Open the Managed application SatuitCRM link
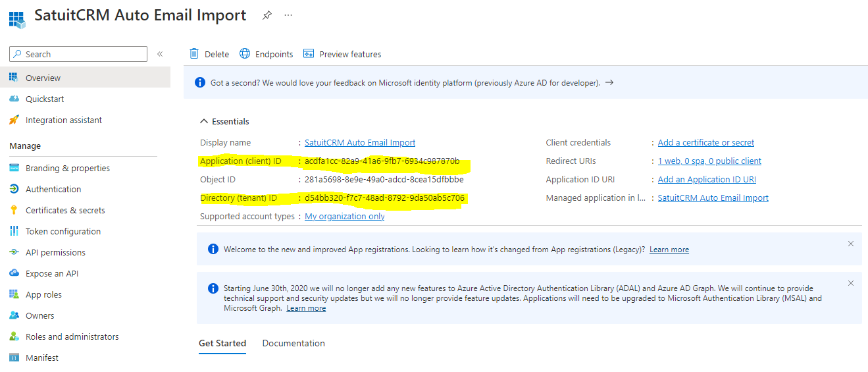 pos(713,198)
